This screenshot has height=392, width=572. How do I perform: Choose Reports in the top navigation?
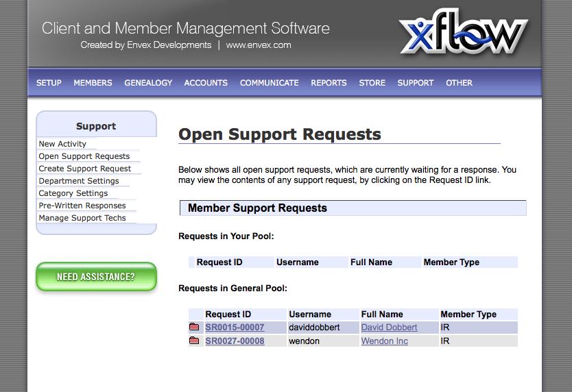[x=329, y=83]
